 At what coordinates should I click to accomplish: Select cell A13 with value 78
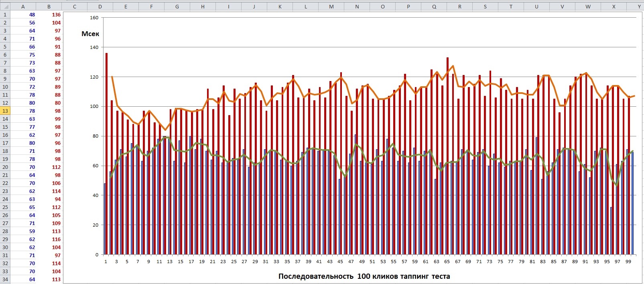point(23,111)
